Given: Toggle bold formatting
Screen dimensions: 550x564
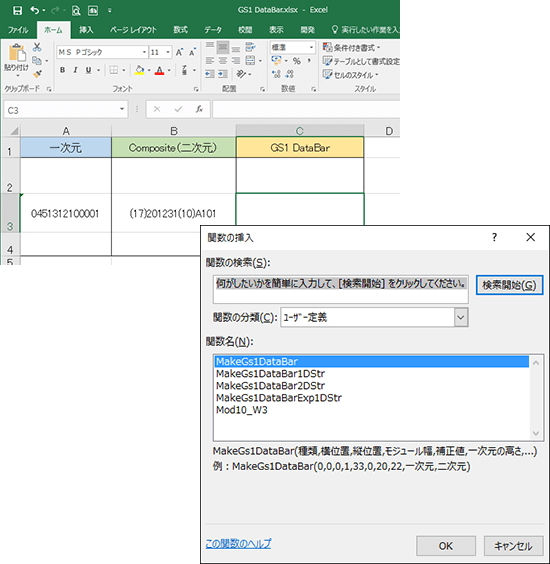Looking at the screenshot, I should [x=63, y=70].
